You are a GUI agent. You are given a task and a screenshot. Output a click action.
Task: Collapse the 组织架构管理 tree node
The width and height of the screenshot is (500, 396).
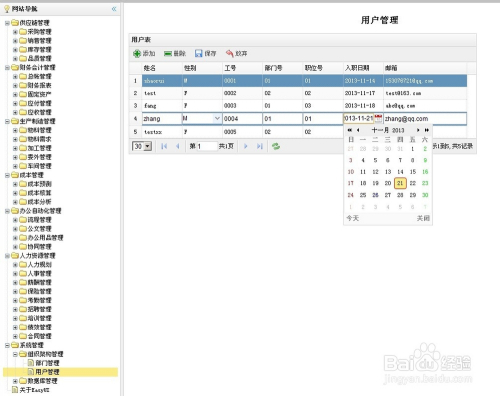pyautogui.click(x=15, y=354)
